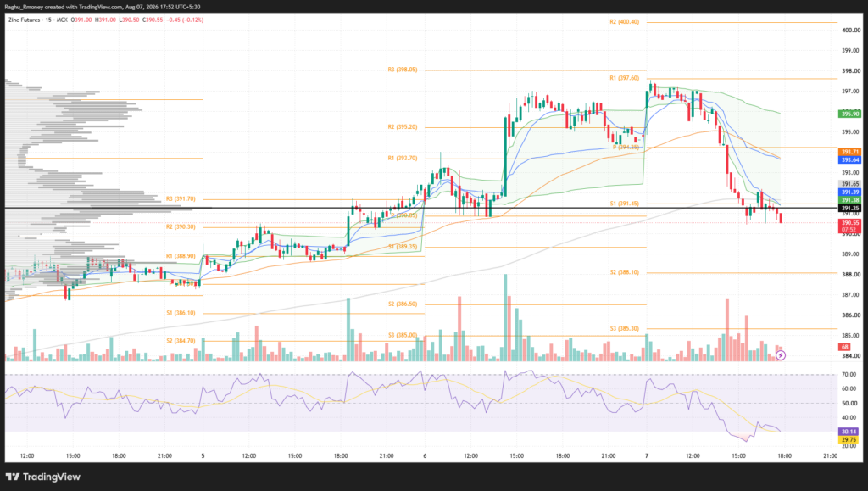Click the S3 (385.00) pivot label
Image resolution: width=868 pixels, height=491 pixels.
(x=403, y=335)
